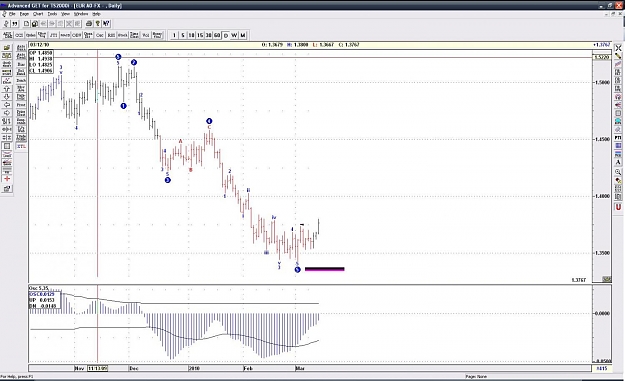This screenshot has width=625, height=381.
Task: Click the 1.3767 price value near chart bottom
Action: [578, 280]
